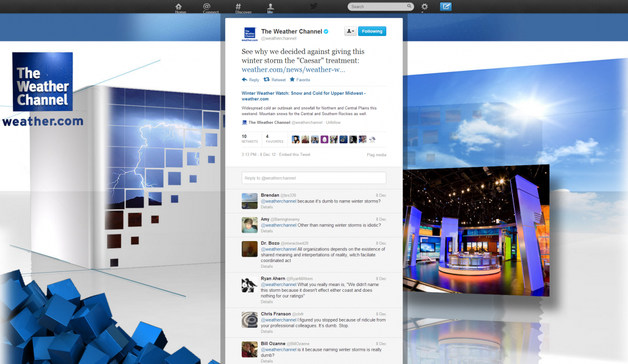Viewport: 628px width, 364px height.
Task: Click the Twitter bird logo
Action: (314, 6)
